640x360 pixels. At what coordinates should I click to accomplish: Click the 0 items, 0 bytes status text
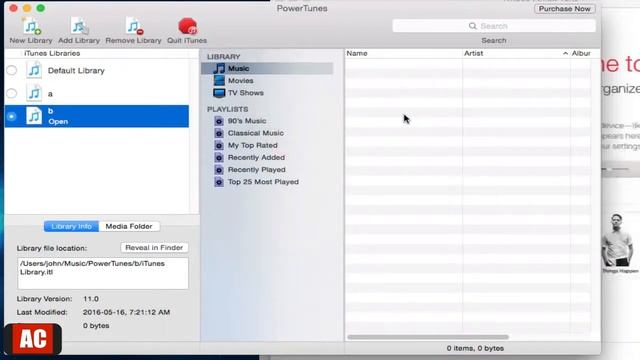tap(475, 348)
